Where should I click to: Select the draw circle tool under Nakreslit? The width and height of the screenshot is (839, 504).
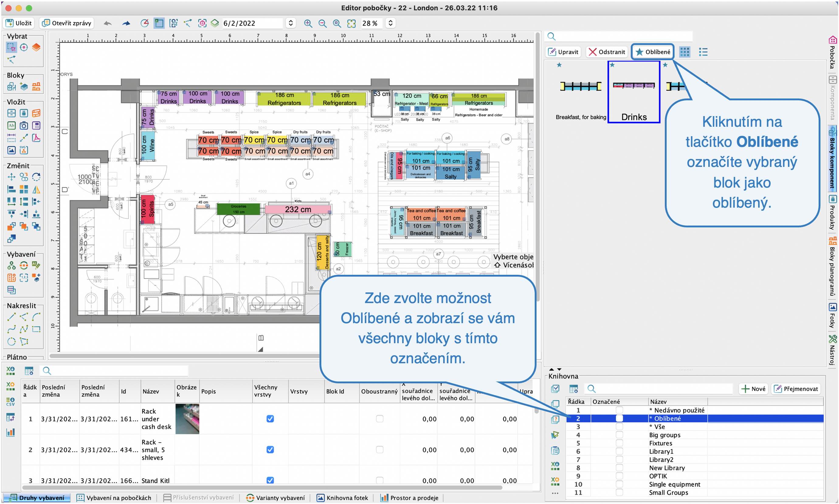11,341
